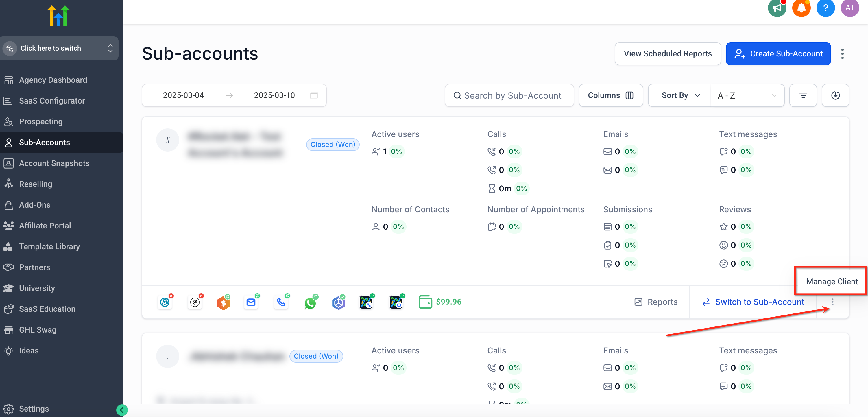Select Manage Client menu option

point(831,281)
